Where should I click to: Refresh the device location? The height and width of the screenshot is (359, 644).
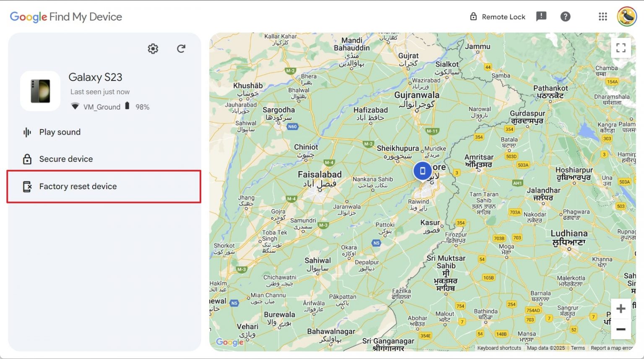coord(181,49)
